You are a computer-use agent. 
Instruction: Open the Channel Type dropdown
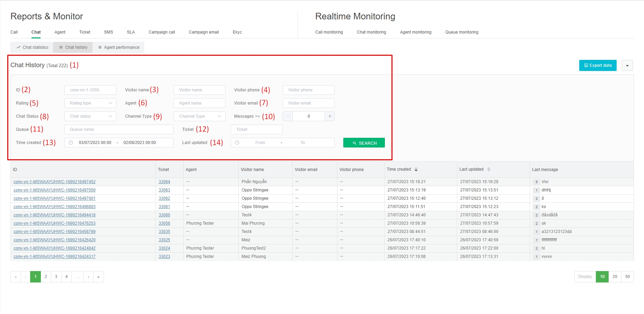pyautogui.click(x=199, y=116)
